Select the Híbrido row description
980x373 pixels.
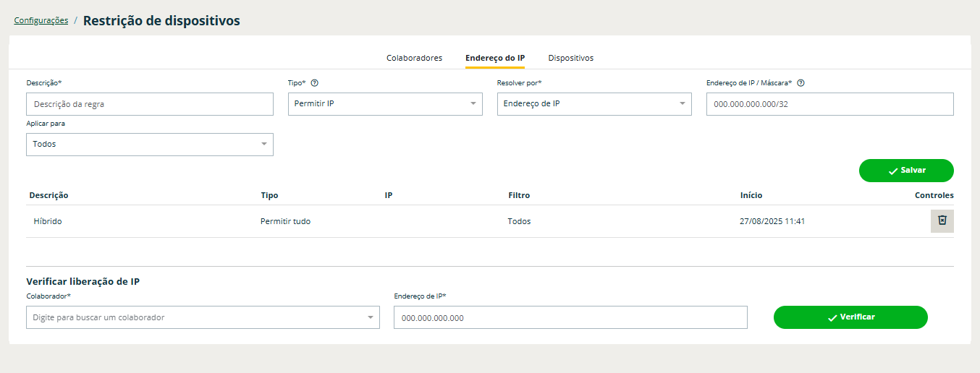coord(48,221)
